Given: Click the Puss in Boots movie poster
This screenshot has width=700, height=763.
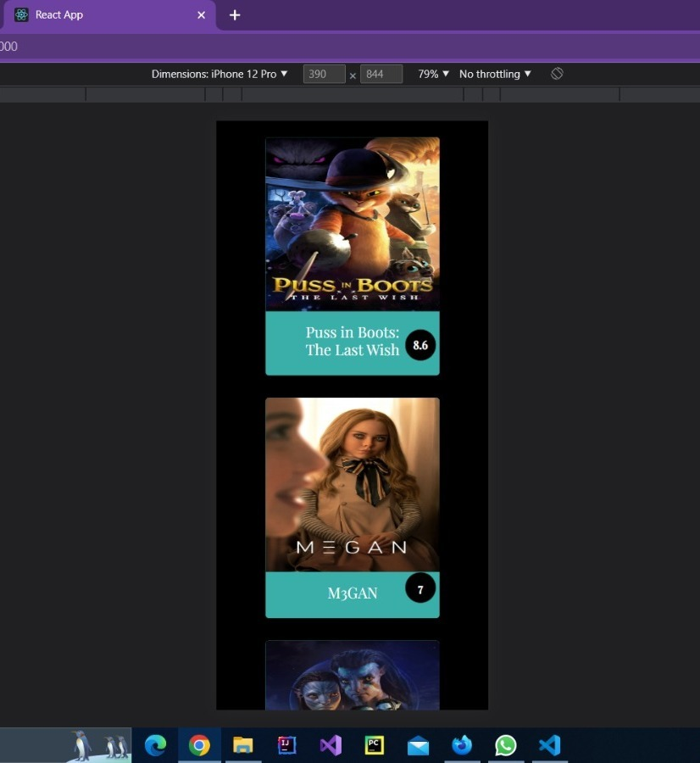Looking at the screenshot, I should tap(353, 224).
